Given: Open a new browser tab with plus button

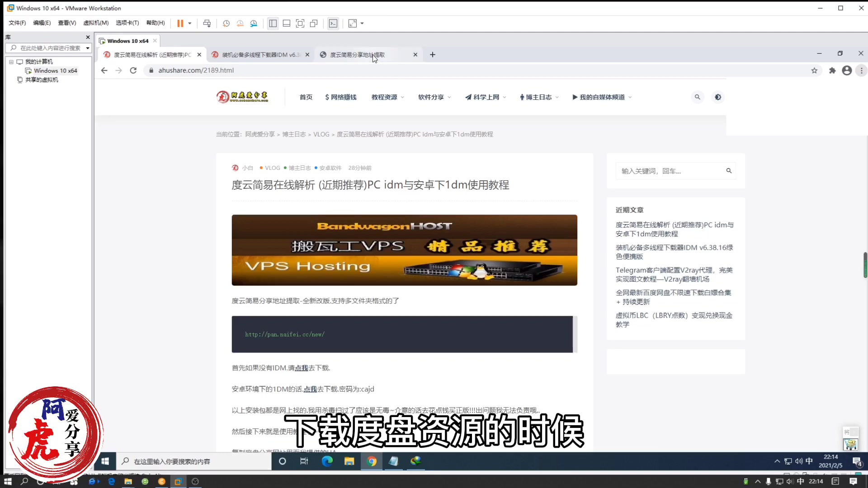Looking at the screenshot, I should point(433,55).
